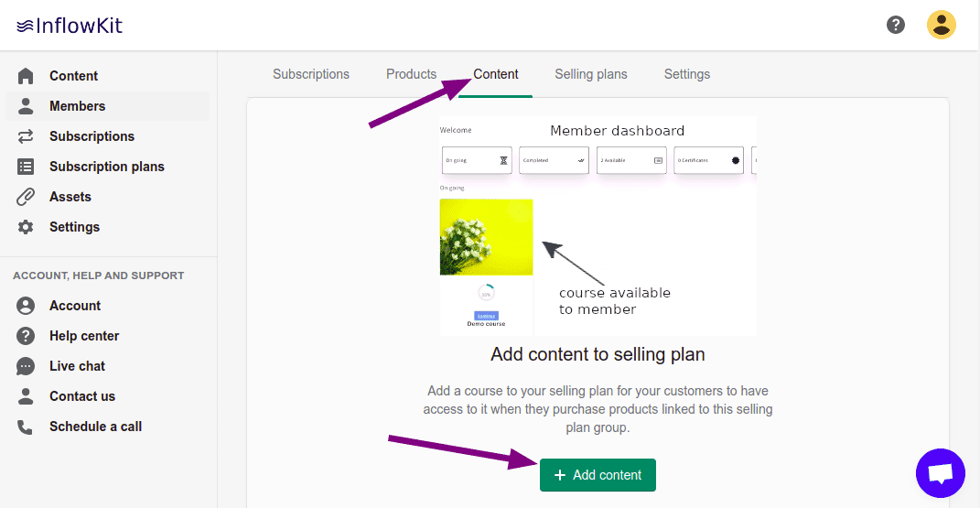Image resolution: width=980 pixels, height=508 pixels.
Task: Switch to the Subscriptions tab
Action: pos(311,74)
